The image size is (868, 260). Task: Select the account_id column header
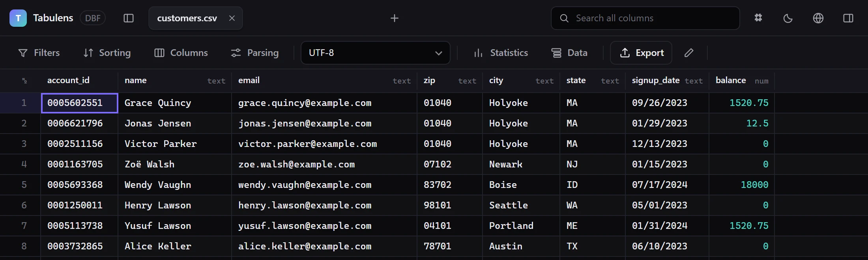pyautogui.click(x=79, y=81)
